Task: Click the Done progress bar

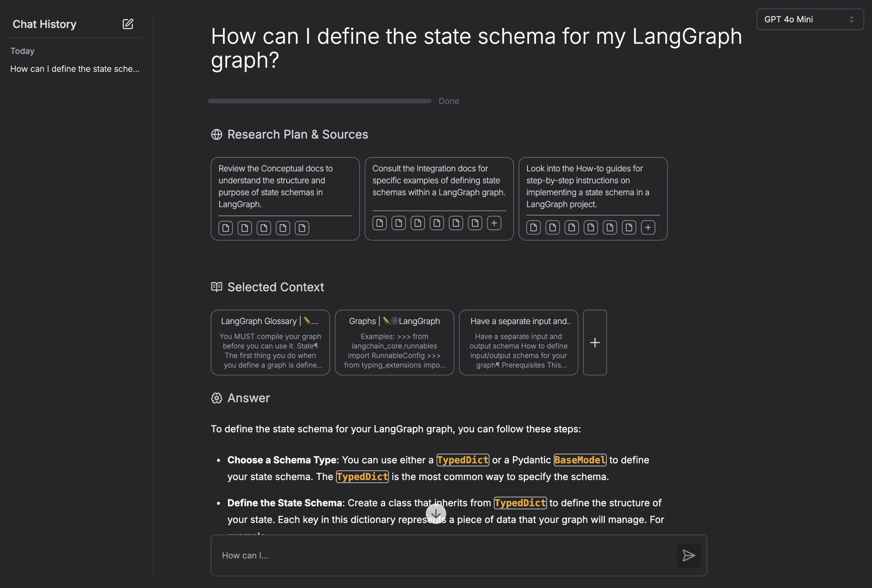Action: click(x=319, y=101)
